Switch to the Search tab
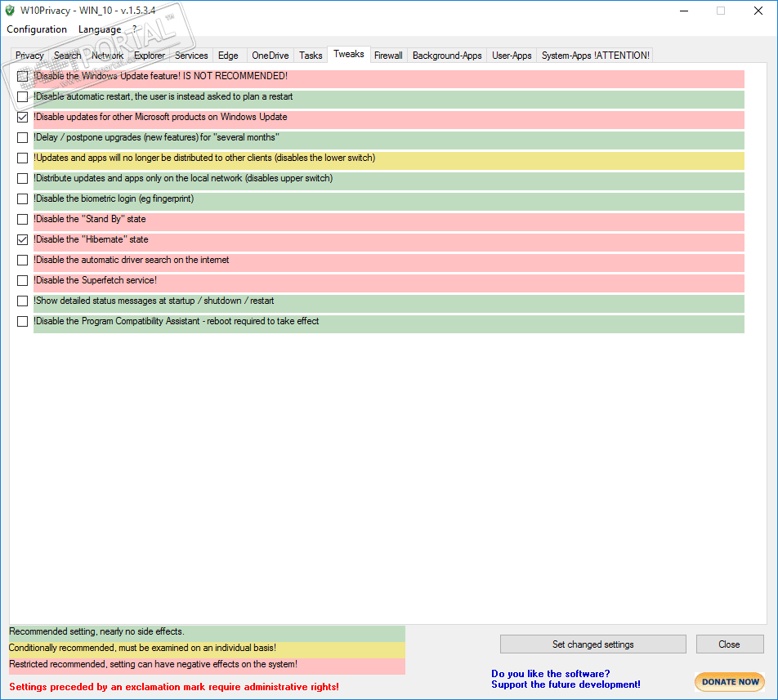This screenshot has height=700, width=778. [x=68, y=56]
